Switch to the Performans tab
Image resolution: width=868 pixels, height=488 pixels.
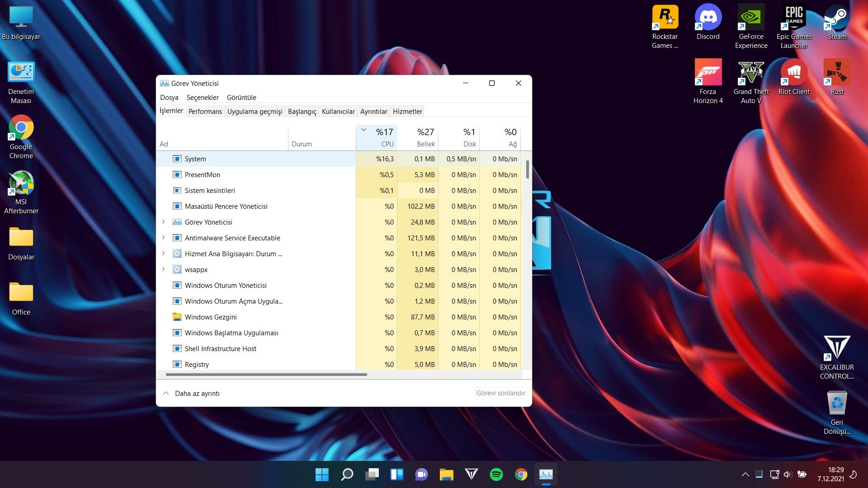coord(205,112)
